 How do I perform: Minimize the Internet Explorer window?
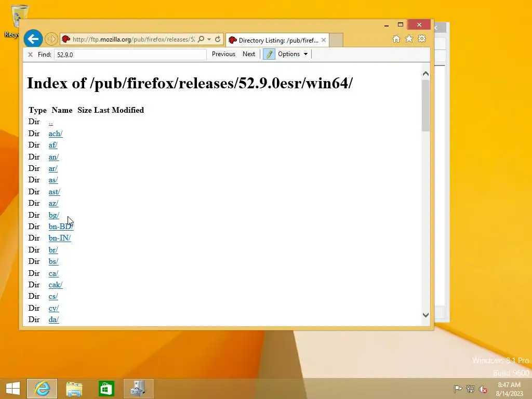click(387, 25)
